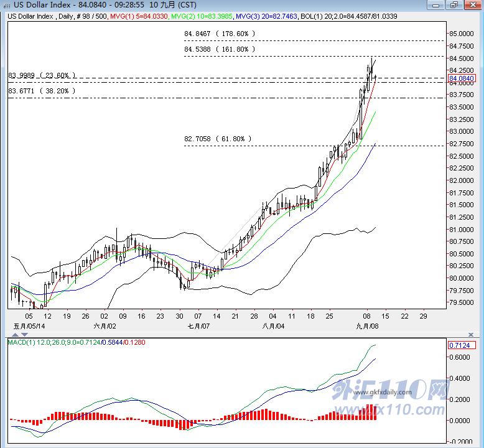Select the 61.80% Fibonacci label at 82.7058
Image resolution: width=484 pixels, height=448 pixels.
pyautogui.click(x=218, y=139)
